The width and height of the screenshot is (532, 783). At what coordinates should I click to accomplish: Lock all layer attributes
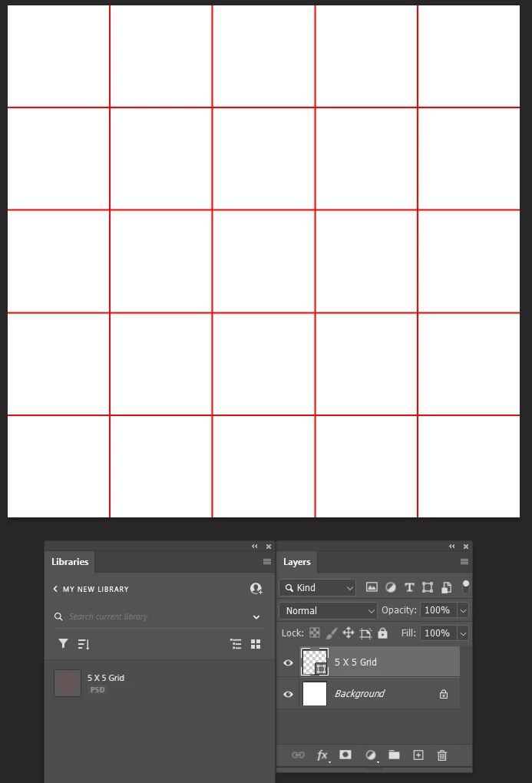pyautogui.click(x=382, y=633)
